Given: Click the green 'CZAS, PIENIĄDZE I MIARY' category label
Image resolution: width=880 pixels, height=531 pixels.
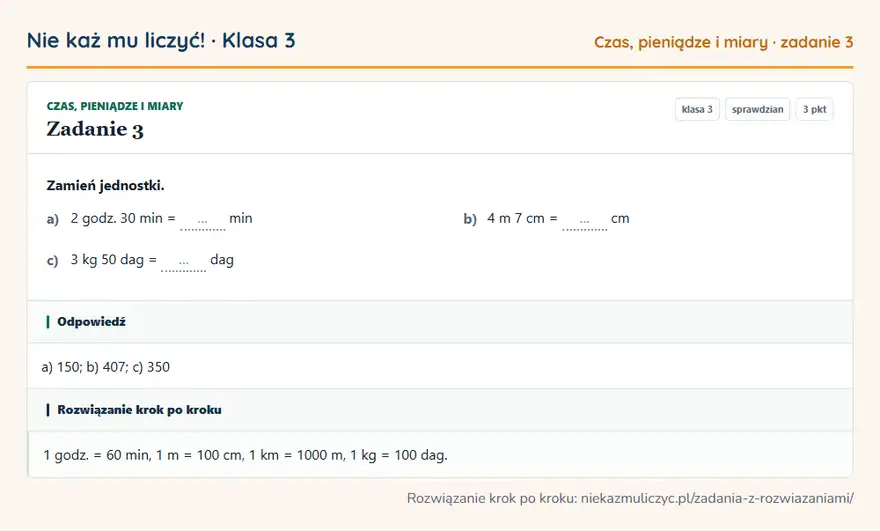Looking at the screenshot, I should click(x=115, y=106).
